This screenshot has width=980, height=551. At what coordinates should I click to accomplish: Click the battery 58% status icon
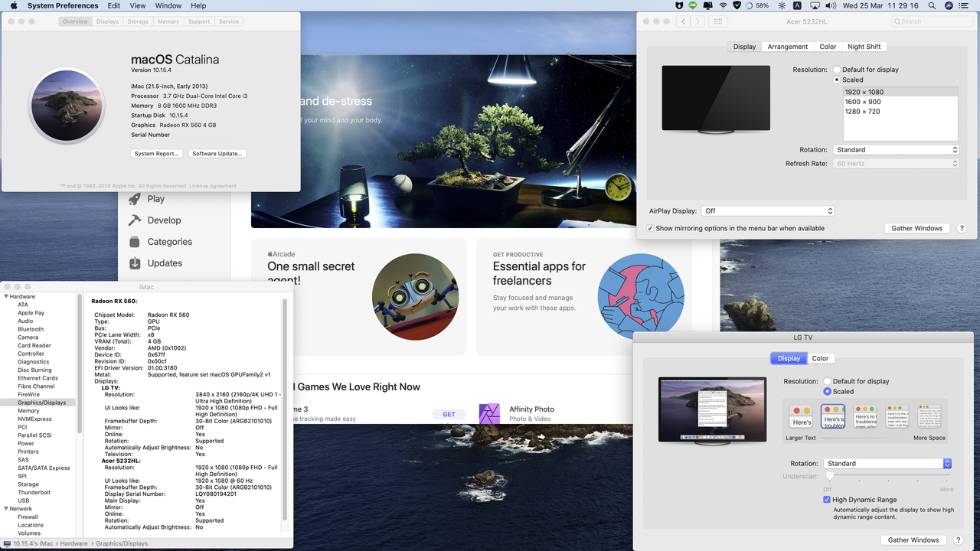tap(757, 5)
